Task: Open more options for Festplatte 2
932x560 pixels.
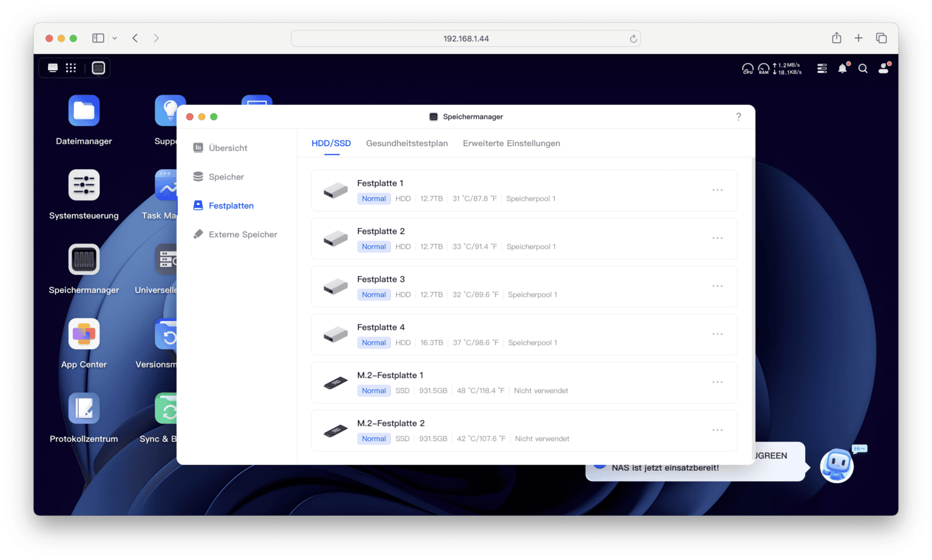Action: 718,238
